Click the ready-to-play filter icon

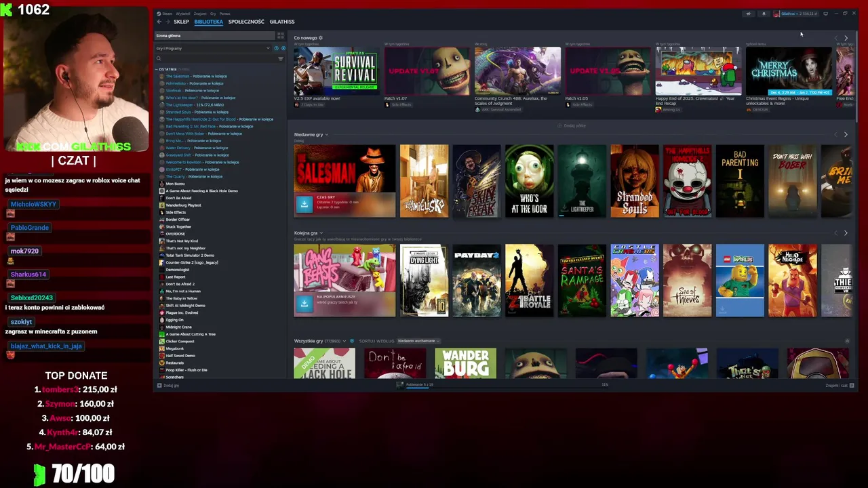pos(283,48)
